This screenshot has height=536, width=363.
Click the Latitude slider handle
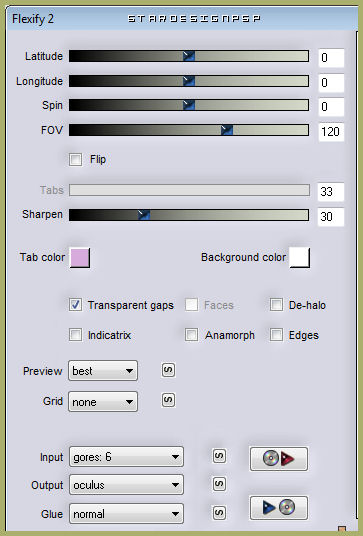click(x=189, y=56)
